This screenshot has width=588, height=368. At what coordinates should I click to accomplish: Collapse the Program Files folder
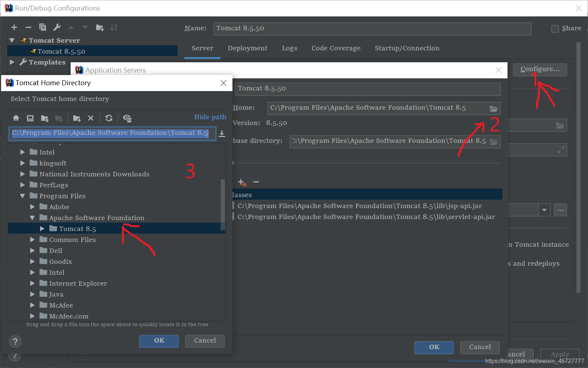pyautogui.click(x=23, y=196)
